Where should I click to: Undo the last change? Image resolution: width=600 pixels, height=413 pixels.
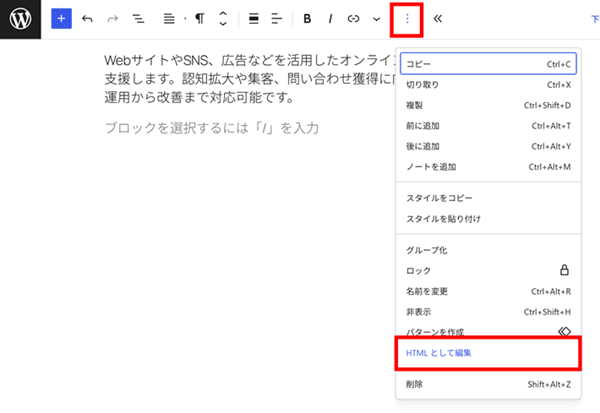(87, 19)
